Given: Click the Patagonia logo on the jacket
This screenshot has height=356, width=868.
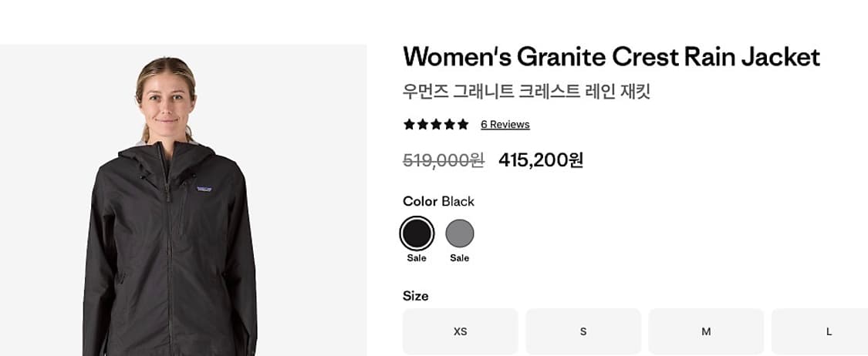Looking at the screenshot, I should (204, 187).
